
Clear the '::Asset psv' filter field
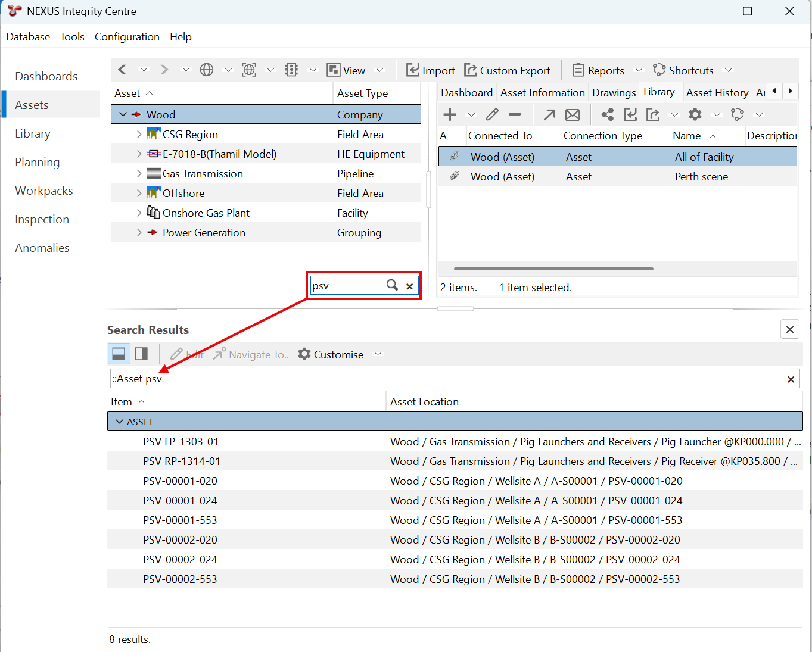pyautogui.click(x=791, y=379)
